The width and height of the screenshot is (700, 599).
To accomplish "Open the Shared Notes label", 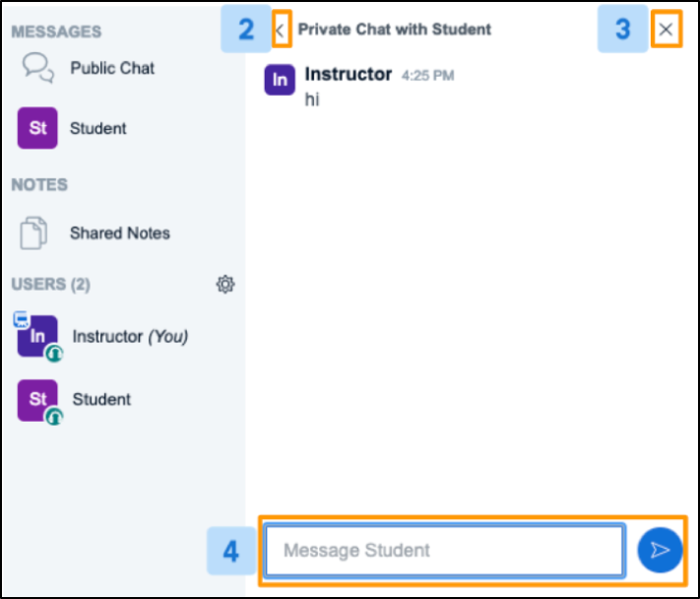I will pos(119,233).
